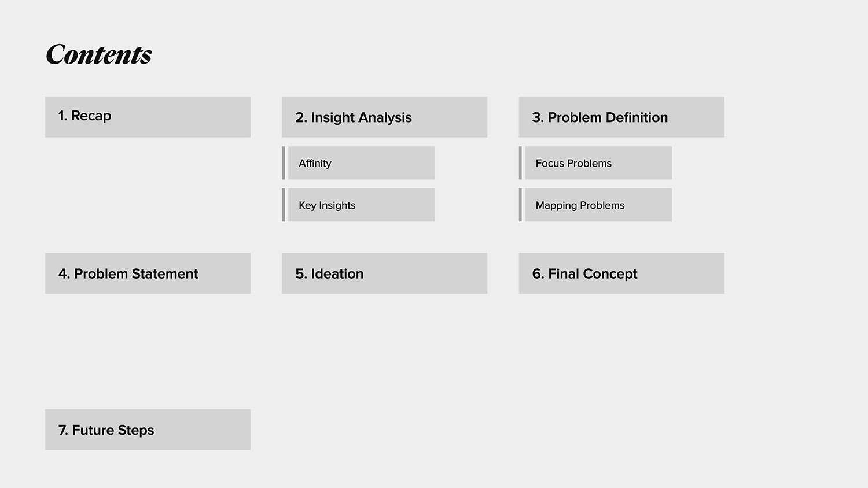
Task: Open the 1. Recap section
Action: coord(148,117)
